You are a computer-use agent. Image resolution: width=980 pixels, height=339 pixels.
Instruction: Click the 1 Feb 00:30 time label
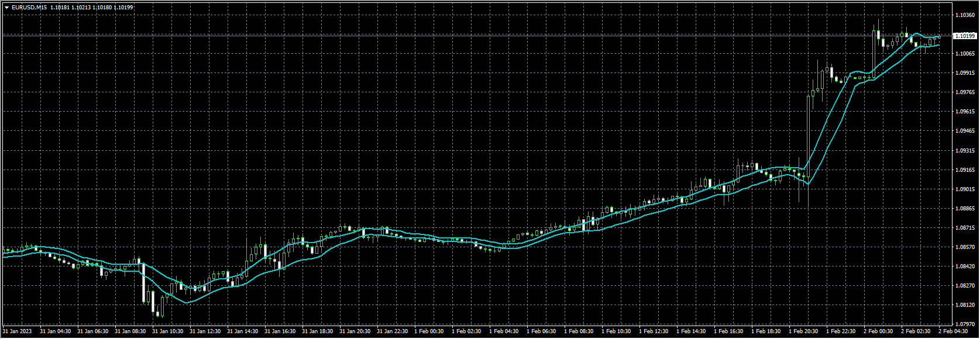[429, 331]
